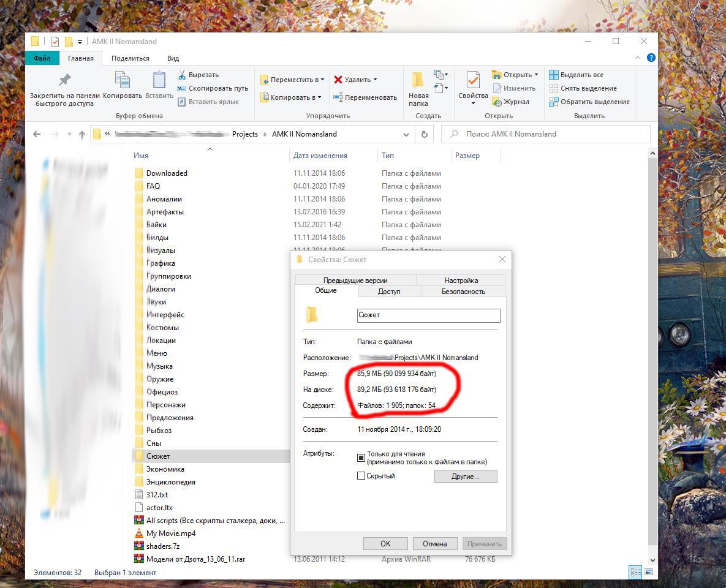Expand the Open button dropdown arrow

click(536, 75)
